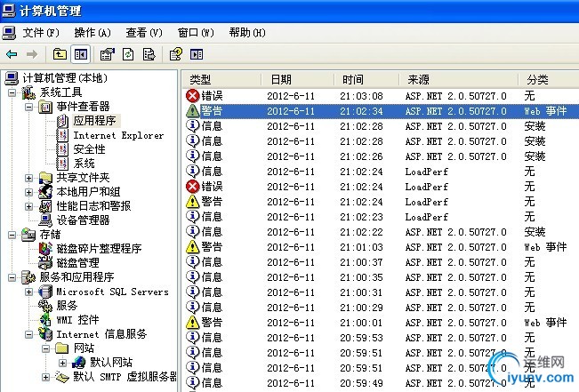Image resolution: width=579 pixels, height=392 pixels.
Task: Click the 共享文件夹 folder icon
Action: (x=45, y=178)
